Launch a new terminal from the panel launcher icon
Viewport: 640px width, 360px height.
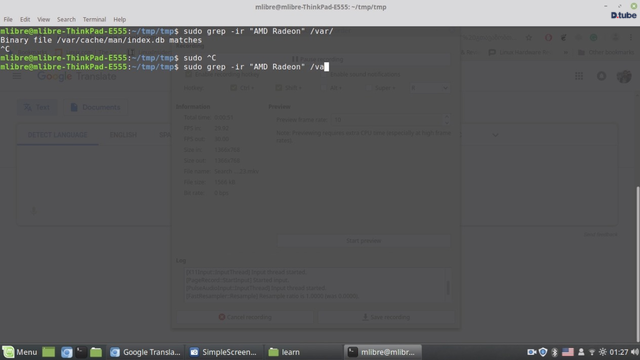tap(81, 352)
